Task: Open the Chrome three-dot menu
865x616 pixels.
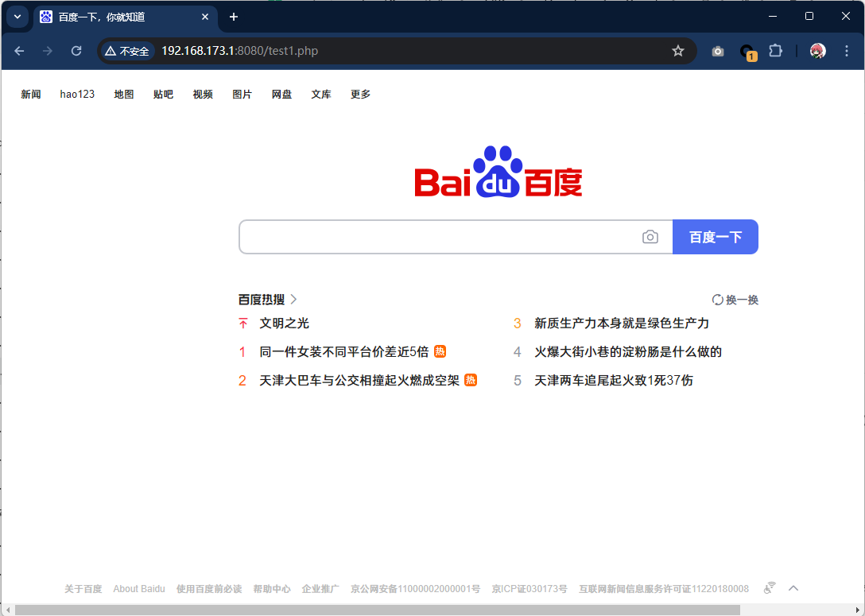Action: pos(847,51)
